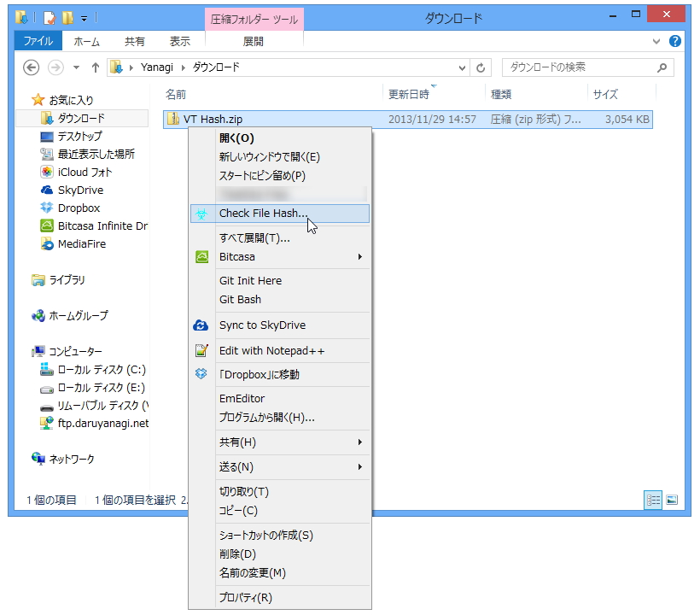Click the up-arrow to go to parent folder
This screenshot has height=615, width=700.
(94, 67)
